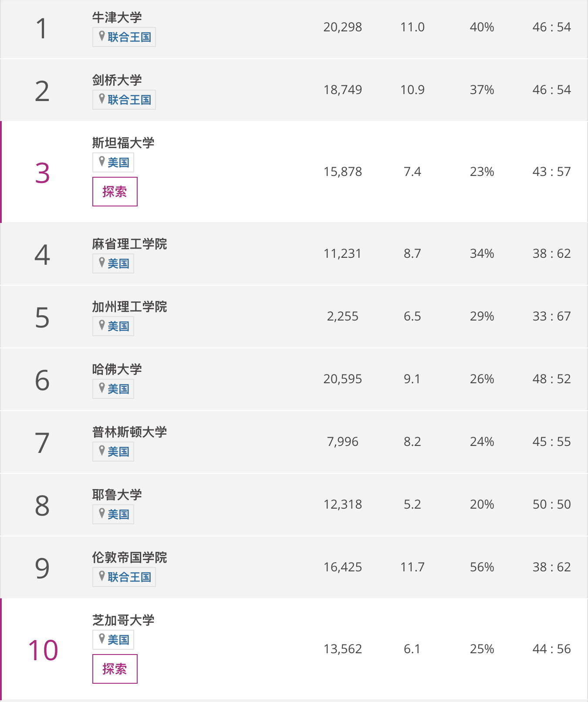The image size is (588, 702).
Task: Click location pin icon under 斯坦福大学
Action: [102, 162]
